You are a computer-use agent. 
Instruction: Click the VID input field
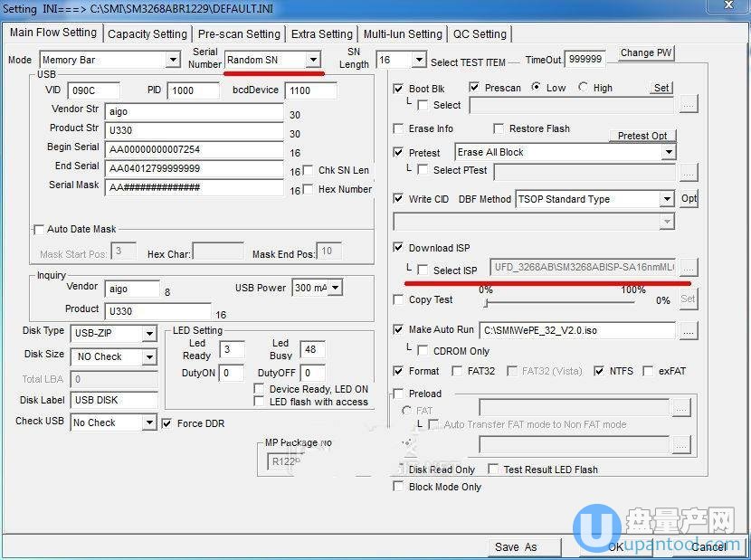point(92,90)
